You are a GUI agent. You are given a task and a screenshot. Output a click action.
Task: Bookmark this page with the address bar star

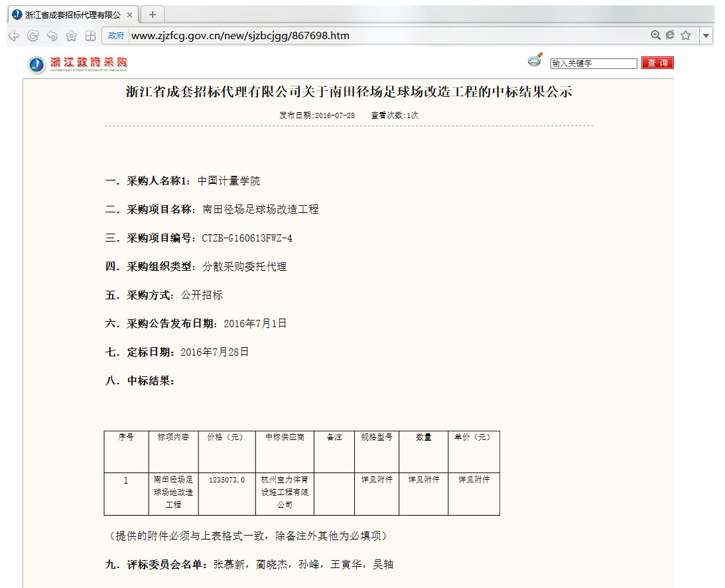click(686, 35)
